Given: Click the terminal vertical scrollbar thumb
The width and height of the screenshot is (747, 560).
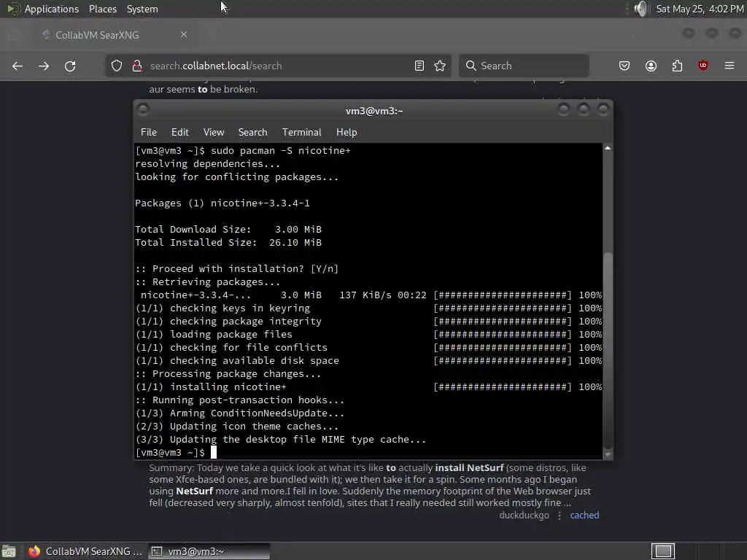Looking at the screenshot, I should (608, 350).
